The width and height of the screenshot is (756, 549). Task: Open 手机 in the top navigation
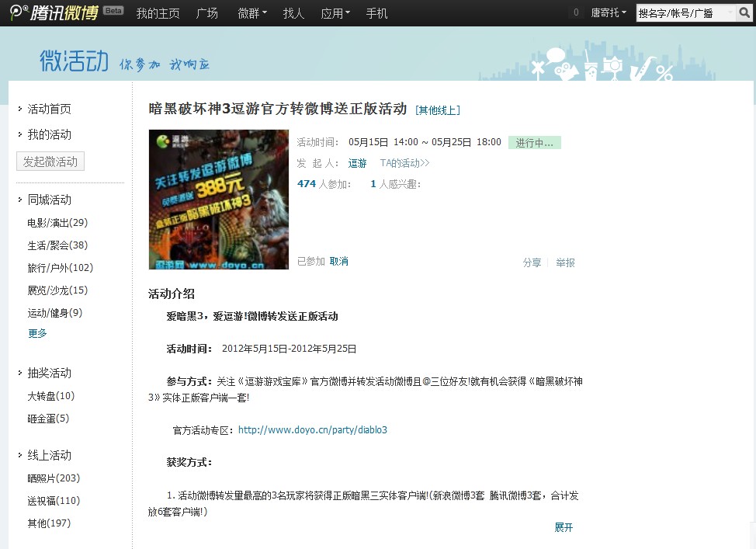click(x=376, y=13)
